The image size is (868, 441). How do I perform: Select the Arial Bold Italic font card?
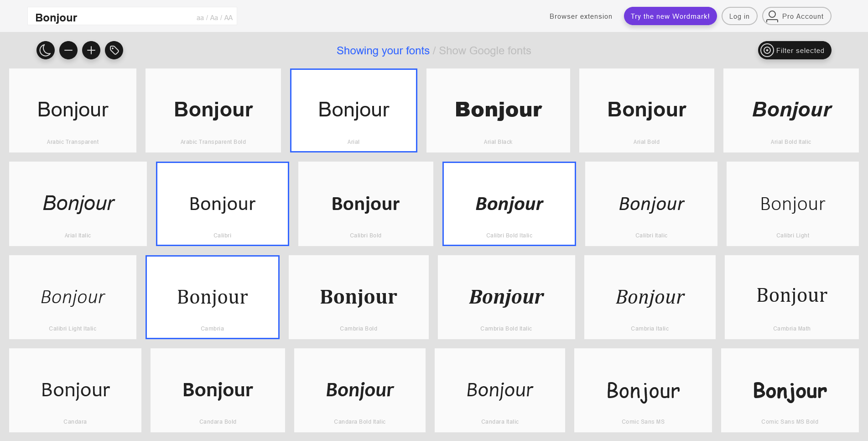tap(791, 110)
